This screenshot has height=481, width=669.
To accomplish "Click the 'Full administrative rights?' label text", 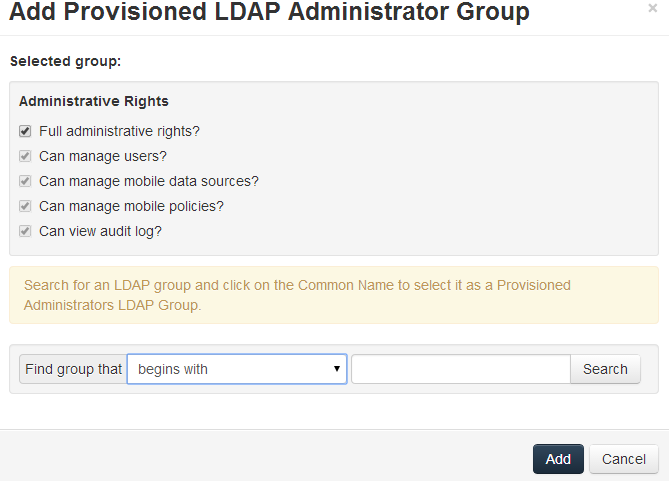I will (x=120, y=131).
